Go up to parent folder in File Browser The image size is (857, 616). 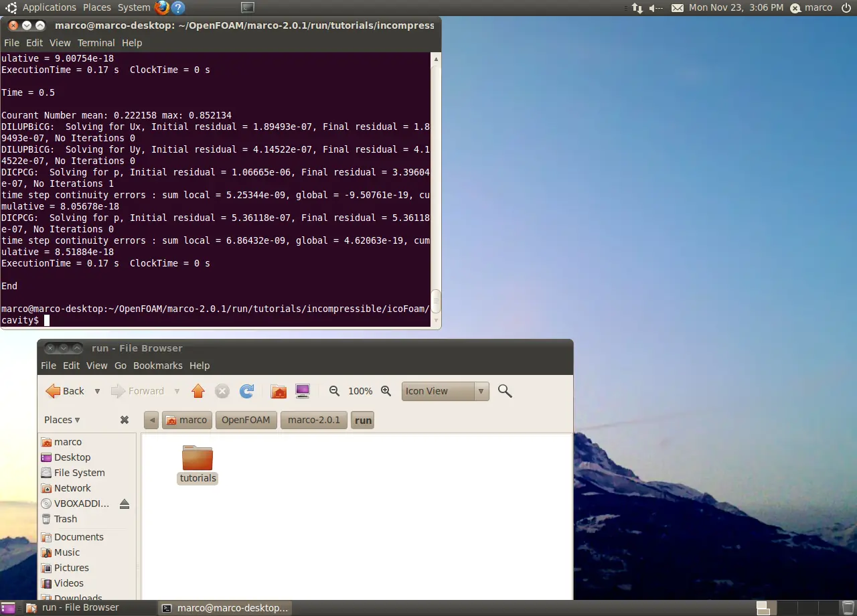198,391
